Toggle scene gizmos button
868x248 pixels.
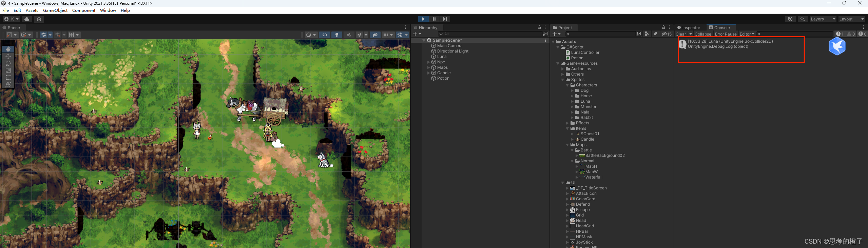point(400,35)
